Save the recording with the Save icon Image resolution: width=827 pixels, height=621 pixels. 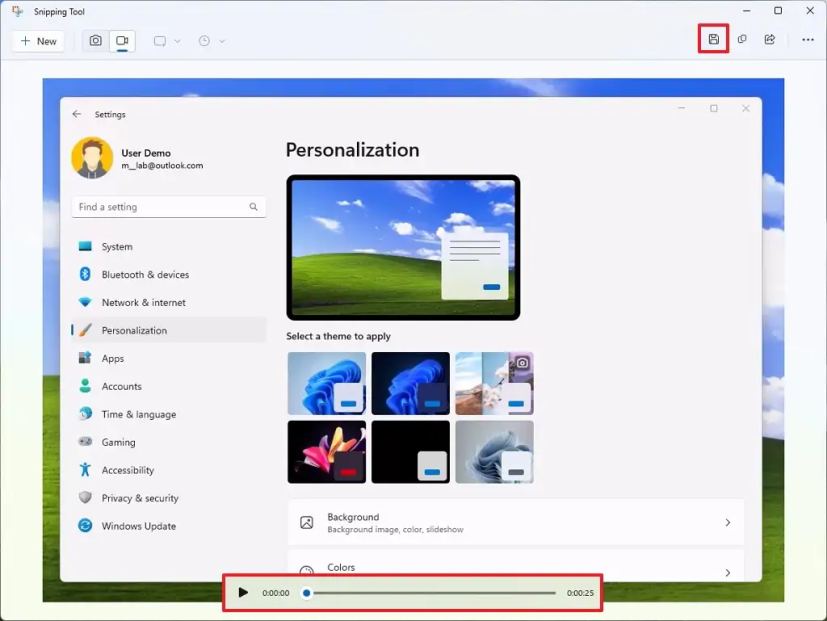coord(713,40)
